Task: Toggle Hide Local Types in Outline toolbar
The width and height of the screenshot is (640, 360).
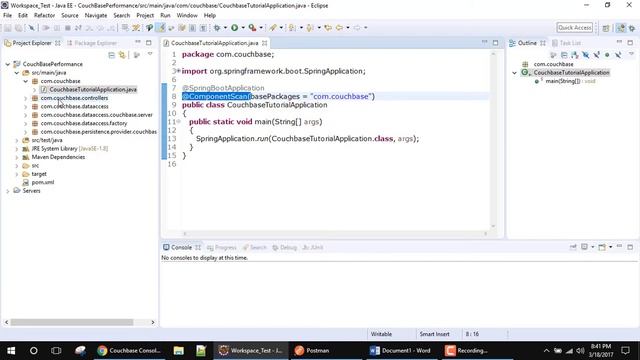Action: [618, 55]
